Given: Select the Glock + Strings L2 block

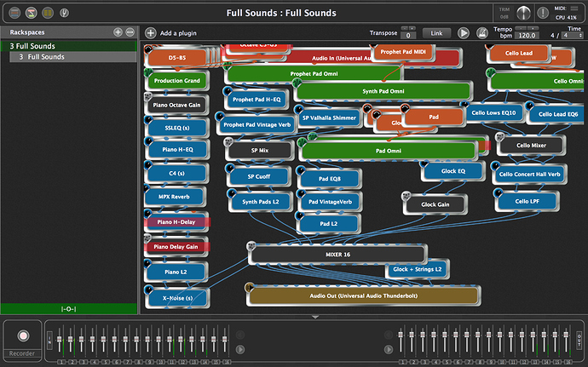Looking at the screenshot, I should (x=417, y=269).
